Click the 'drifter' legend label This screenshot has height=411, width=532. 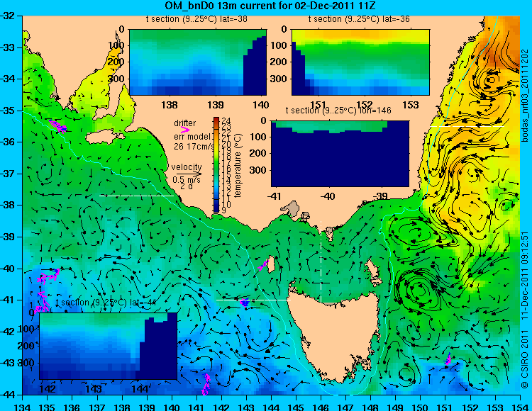pos(185,123)
